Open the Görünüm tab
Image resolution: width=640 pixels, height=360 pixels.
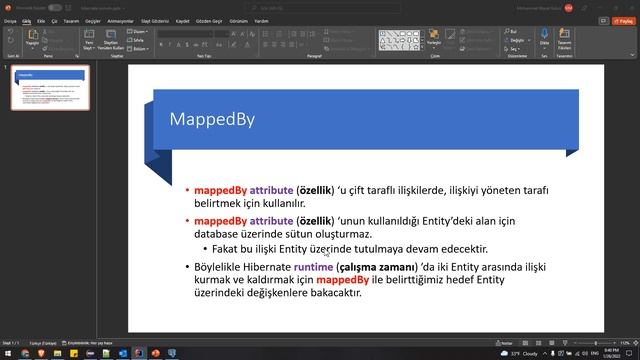point(238,21)
